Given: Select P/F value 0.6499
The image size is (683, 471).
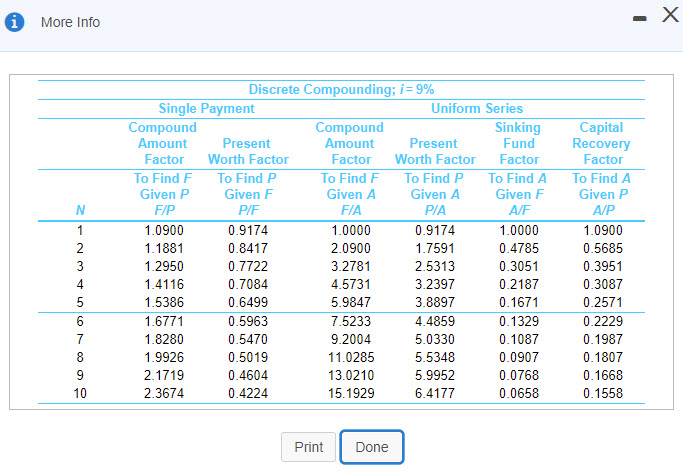Looking at the screenshot, I should click(x=248, y=302).
